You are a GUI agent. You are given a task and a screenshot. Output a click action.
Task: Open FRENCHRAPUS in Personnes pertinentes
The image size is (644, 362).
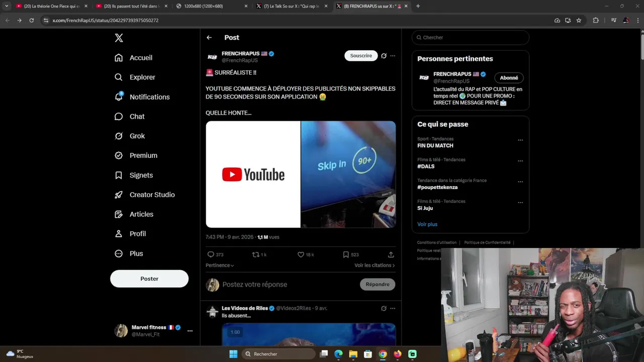click(x=452, y=74)
